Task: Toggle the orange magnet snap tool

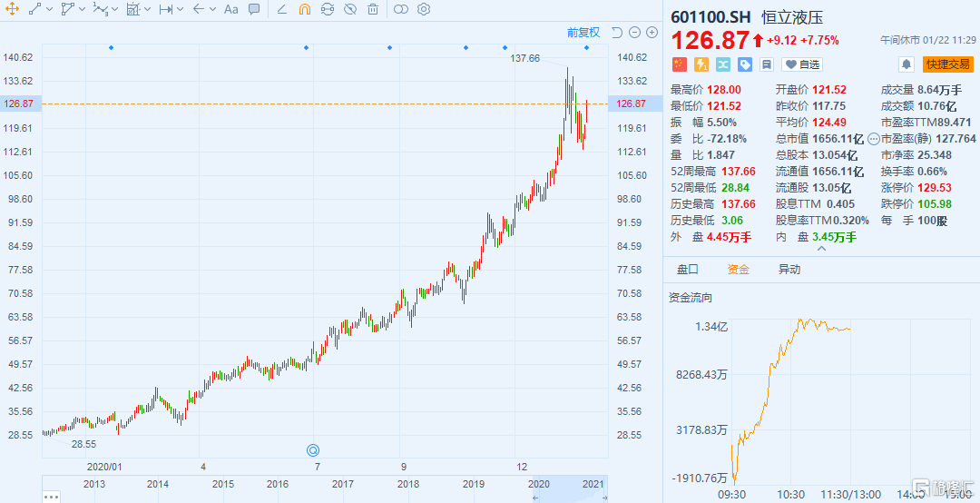Action: pyautogui.click(x=304, y=9)
